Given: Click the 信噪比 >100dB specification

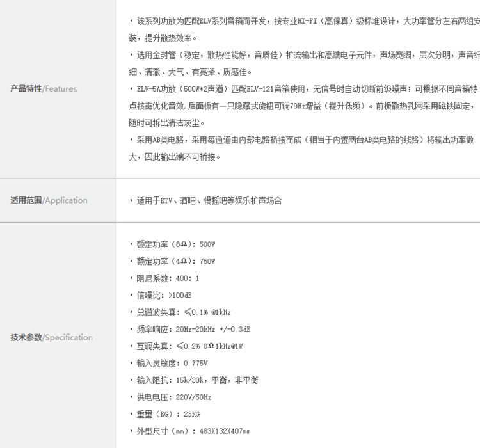Looking at the screenshot, I should 164,295.
